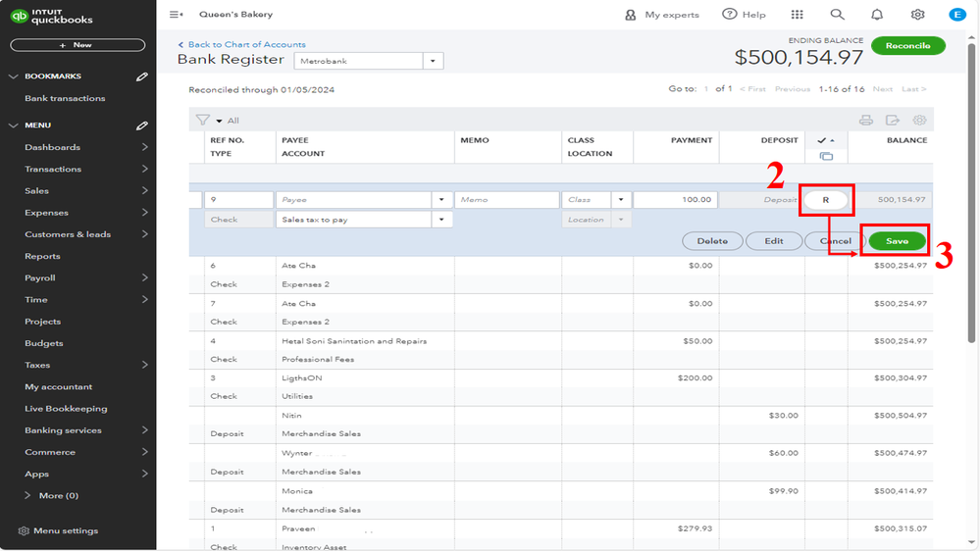Click the print register icon
Viewport: 980px width, 551px height.
[865, 121]
